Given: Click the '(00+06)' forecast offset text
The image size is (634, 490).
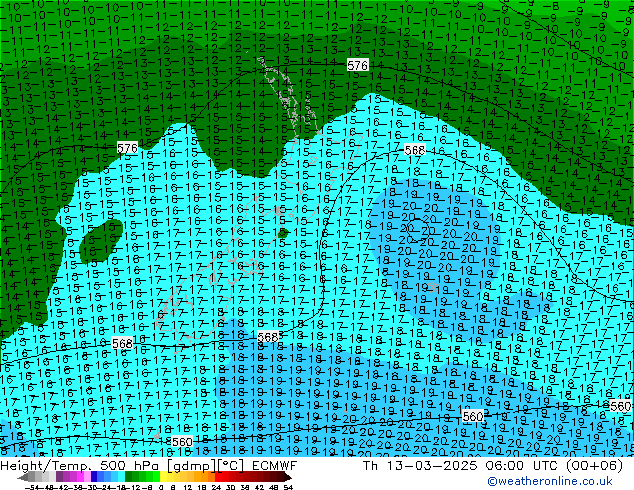Looking at the screenshot, I should (594, 466).
